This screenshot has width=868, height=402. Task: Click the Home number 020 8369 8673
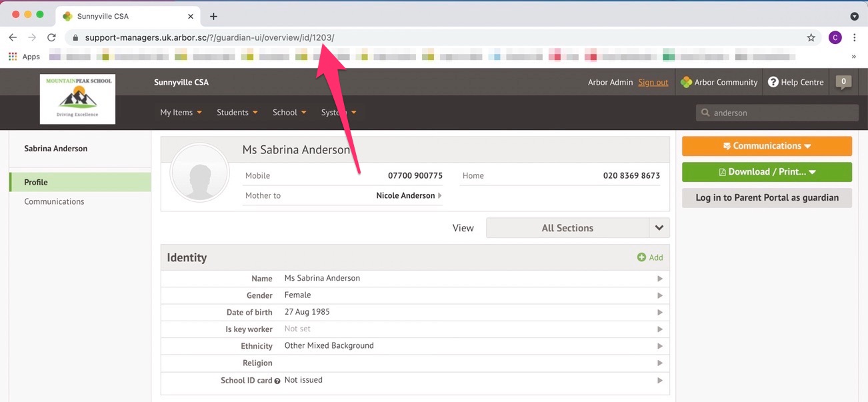point(631,176)
